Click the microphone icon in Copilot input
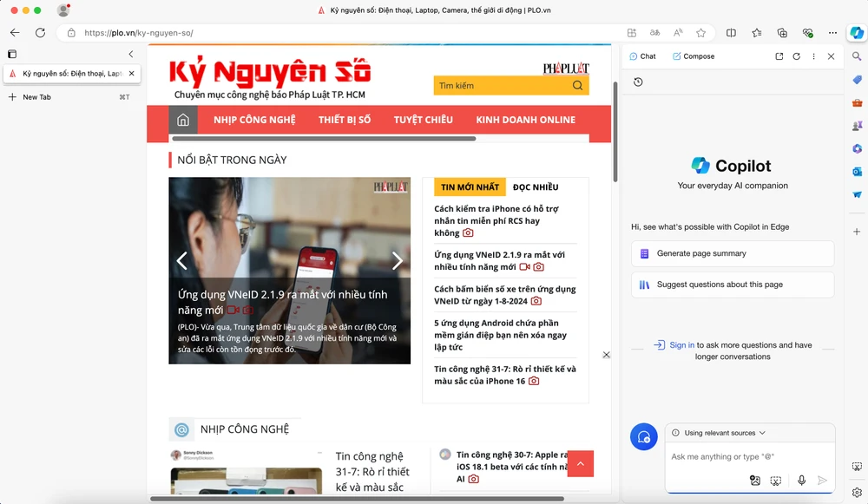 [x=801, y=480]
